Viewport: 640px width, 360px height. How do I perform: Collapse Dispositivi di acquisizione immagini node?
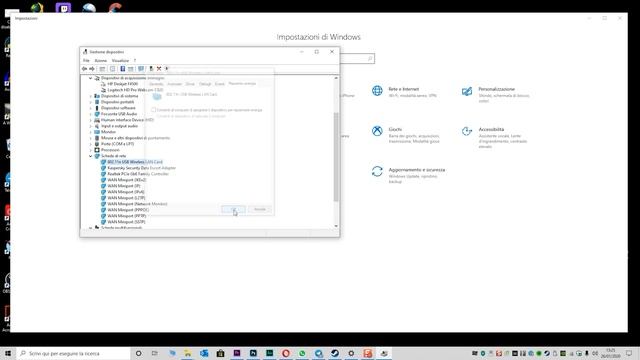[x=91, y=78]
